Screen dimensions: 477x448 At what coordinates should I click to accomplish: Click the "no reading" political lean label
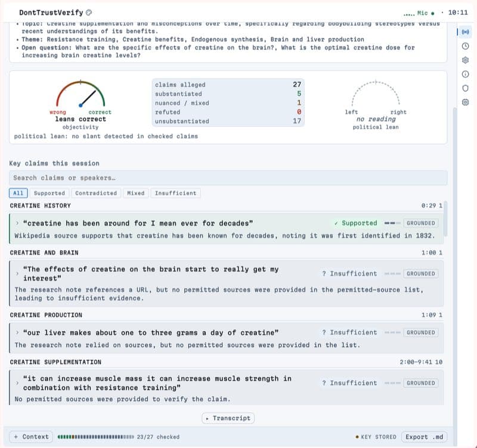click(x=376, y=119)
